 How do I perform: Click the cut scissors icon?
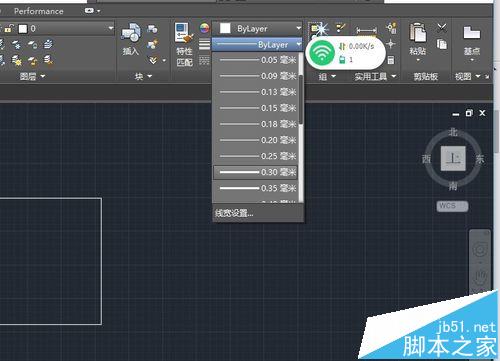pyautogui.click(x=442, y=28)
